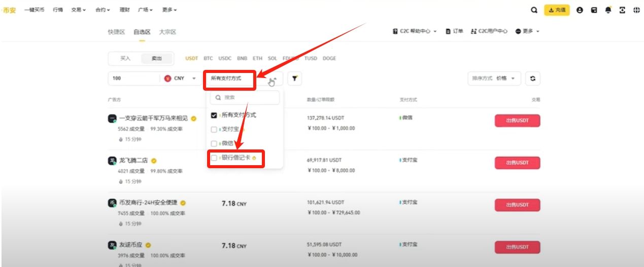Check the 银行借记卡 payment option
This screenshot has height=267, width=644.
[214, 158]
